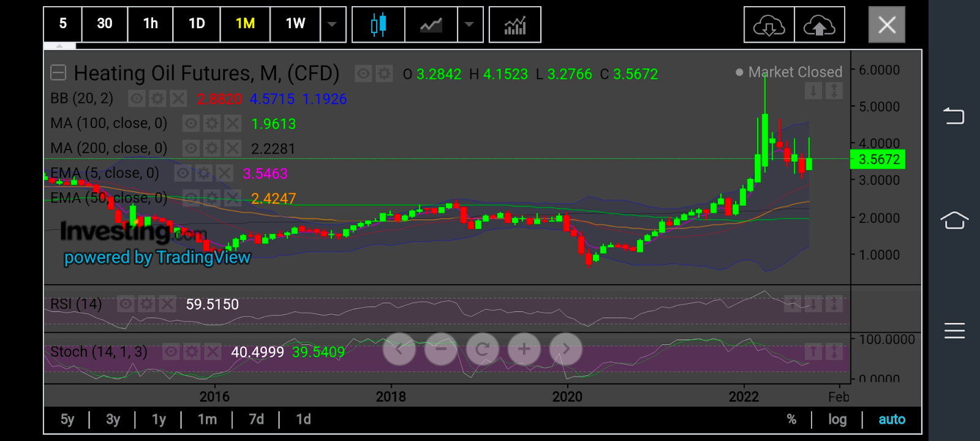Image resolution: width=980 pixels, height=441 pixels.
Task: Open MA (100, close, 0) settings gear
Action: pyautogui.click(x=212, y=124)
